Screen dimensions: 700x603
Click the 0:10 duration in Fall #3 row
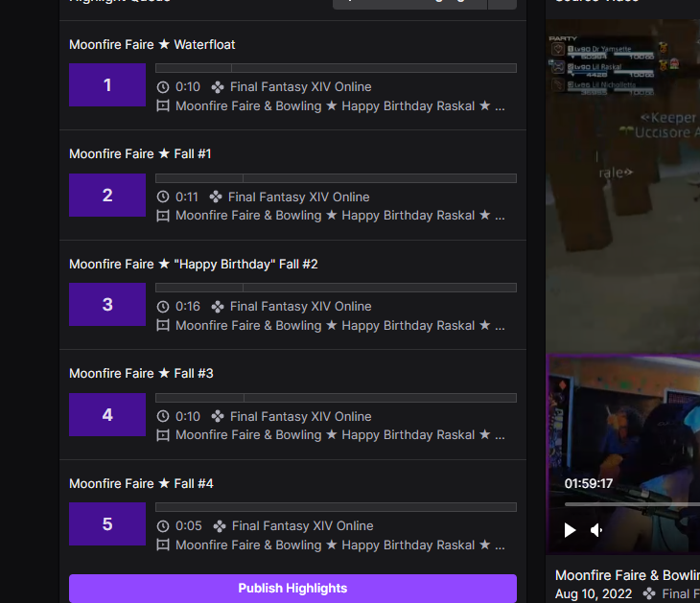pos(188,416)
